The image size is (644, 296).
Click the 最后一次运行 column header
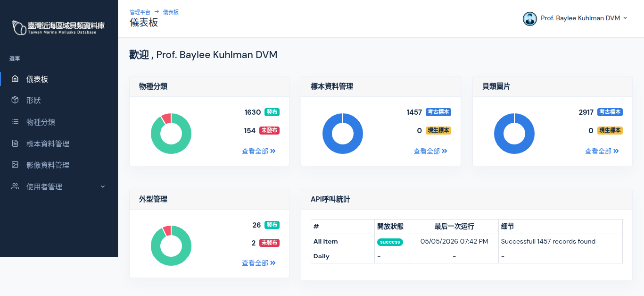click(454, 227)
